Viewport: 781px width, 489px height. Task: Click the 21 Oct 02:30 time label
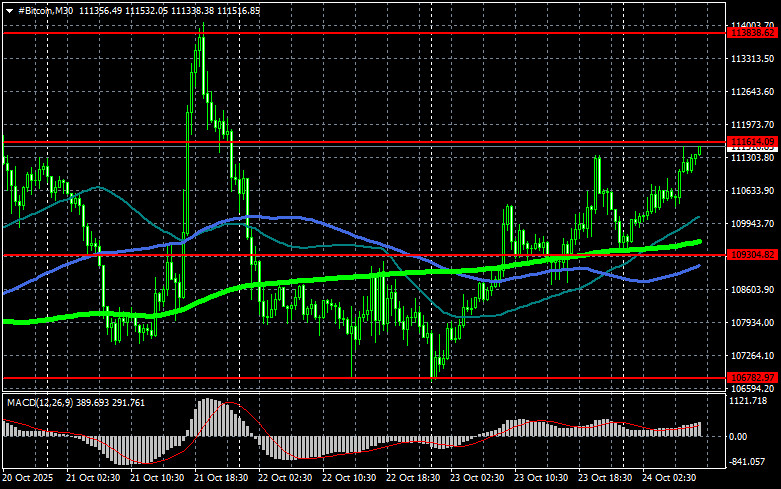point(93,478)
